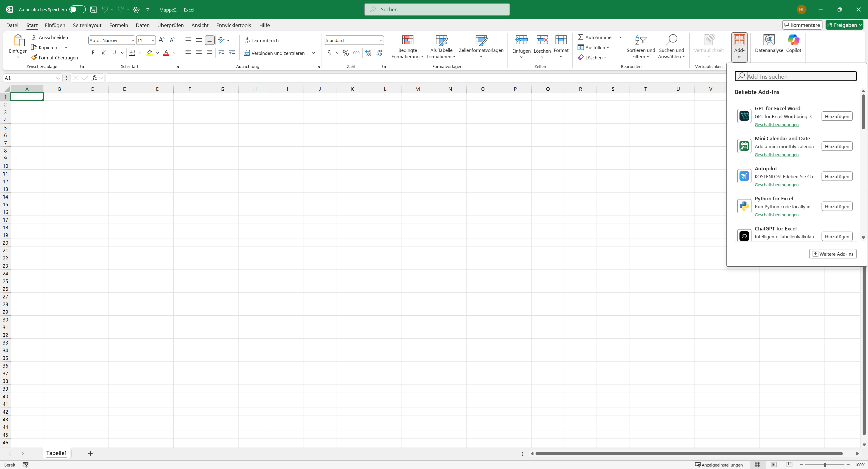The width and height of the screenshot is (868, 469).
Task: Click Hinzufügen for Python for Excel
Action: (837, 206)
